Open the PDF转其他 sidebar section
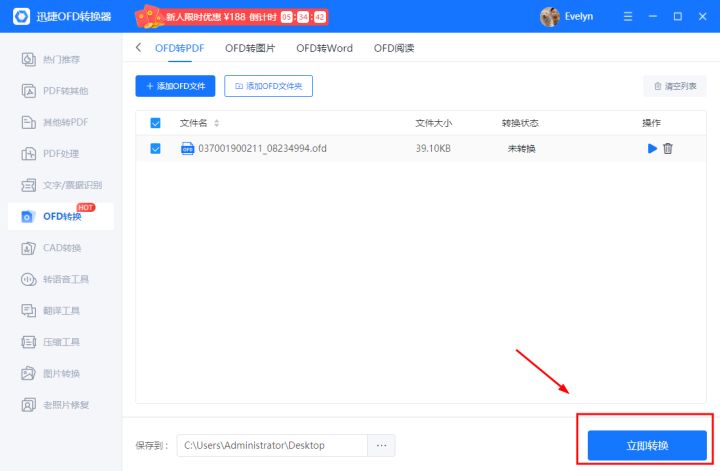 [x=55, y=91]
